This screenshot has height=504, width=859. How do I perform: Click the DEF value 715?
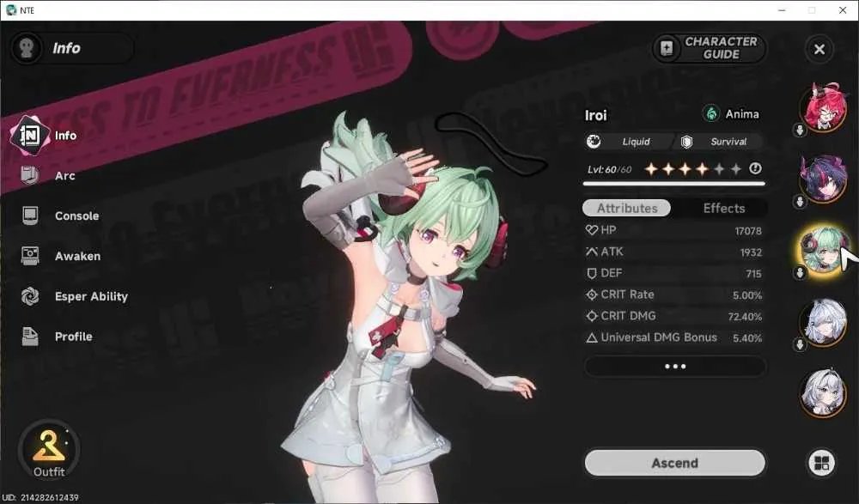pyautogui.click(x=753, y=274)
